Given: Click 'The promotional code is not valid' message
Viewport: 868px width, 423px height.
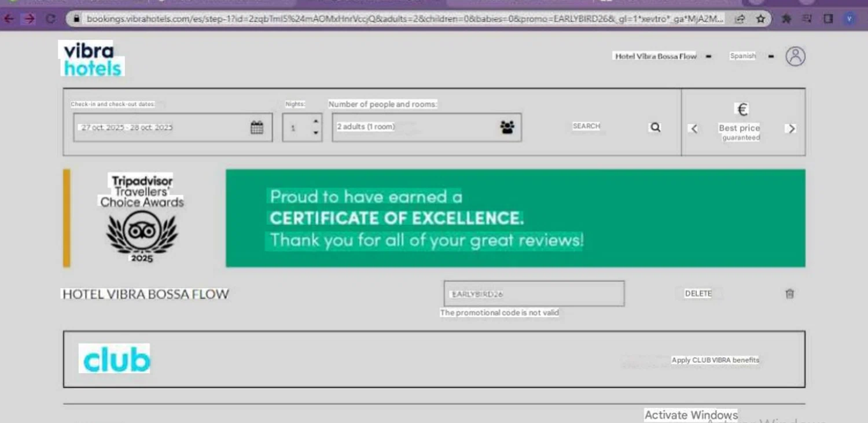Looking at the screenshot, I should (x=499, y=312).
